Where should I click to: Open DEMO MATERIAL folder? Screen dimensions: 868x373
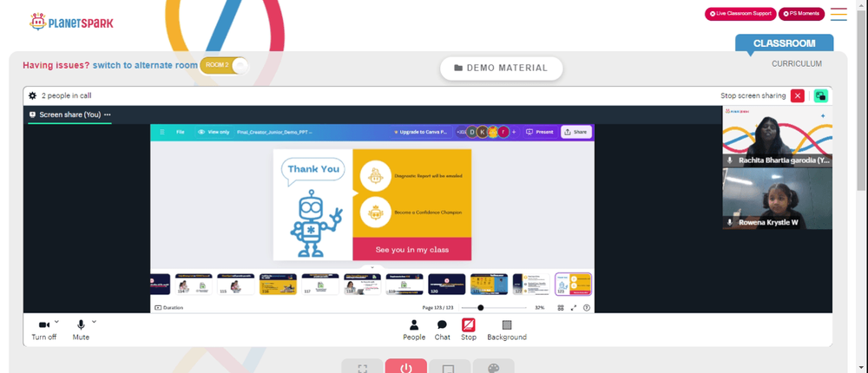pyautogui.click(x=501, y=68)
